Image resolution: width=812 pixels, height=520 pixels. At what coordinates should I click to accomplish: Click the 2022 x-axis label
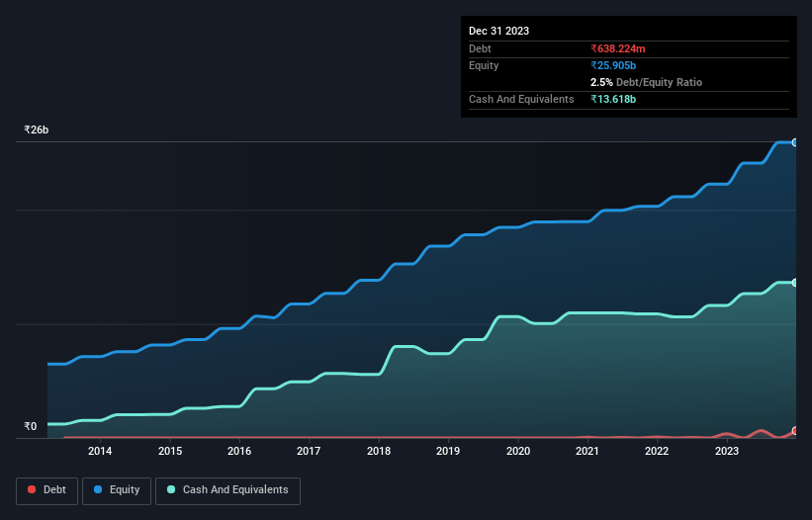657,451
